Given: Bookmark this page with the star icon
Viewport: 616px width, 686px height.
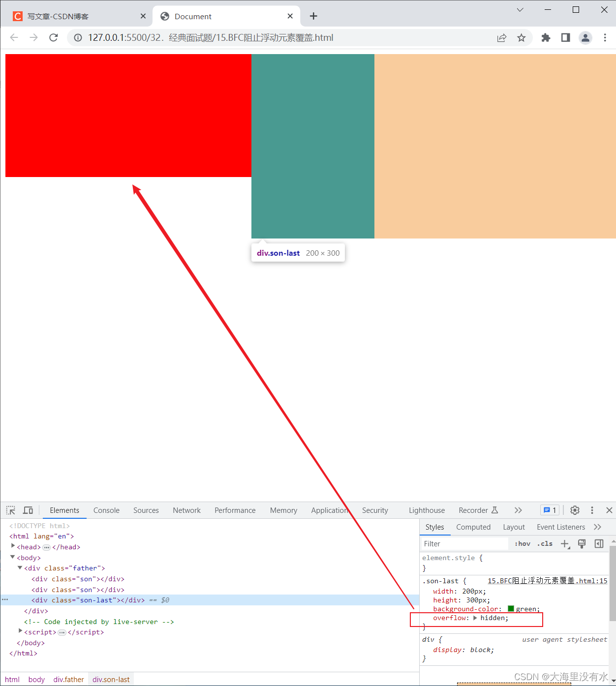Looking at the screenshot, I should (522, 38).
